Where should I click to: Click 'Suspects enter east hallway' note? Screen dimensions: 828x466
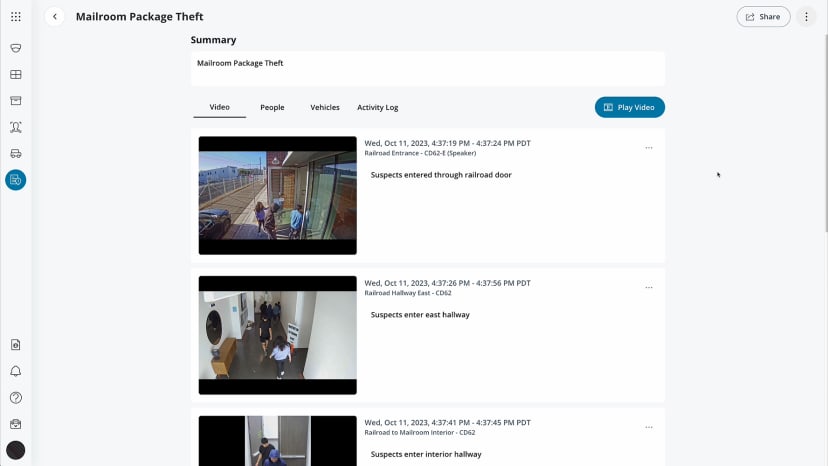420,314
